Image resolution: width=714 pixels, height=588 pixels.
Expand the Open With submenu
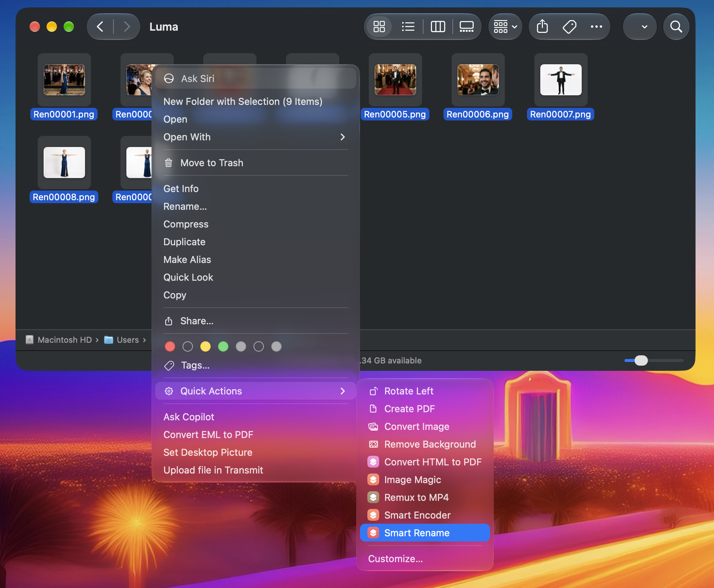pos(256,137)
